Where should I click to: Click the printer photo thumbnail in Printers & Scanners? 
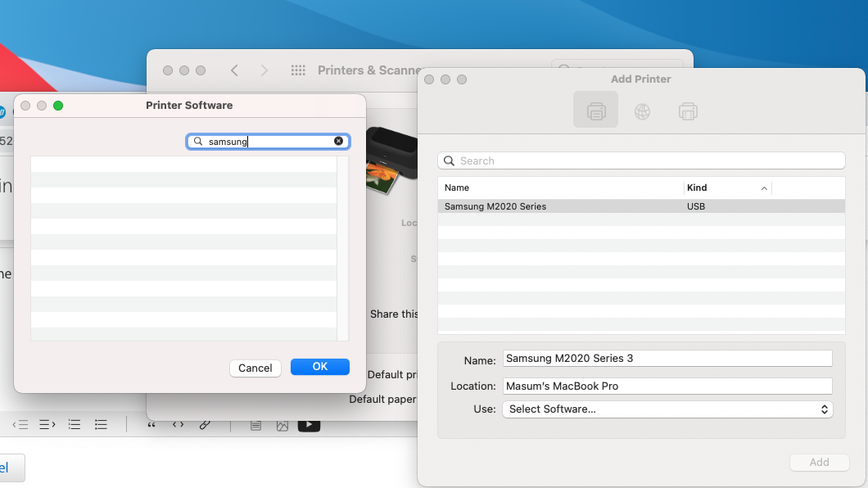[391, 160]
